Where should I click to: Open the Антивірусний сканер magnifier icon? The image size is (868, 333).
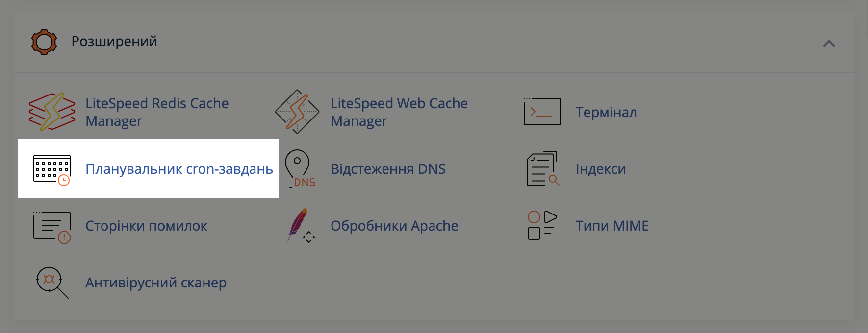51,283
